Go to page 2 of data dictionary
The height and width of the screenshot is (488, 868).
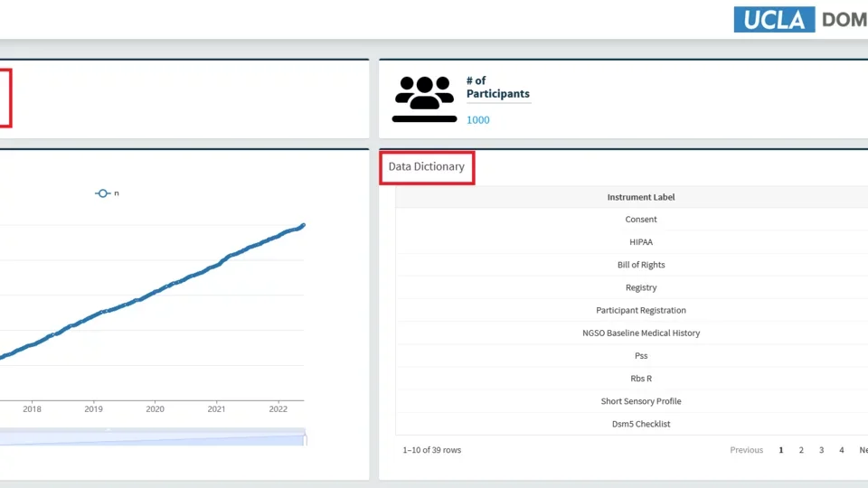[801, 450]
